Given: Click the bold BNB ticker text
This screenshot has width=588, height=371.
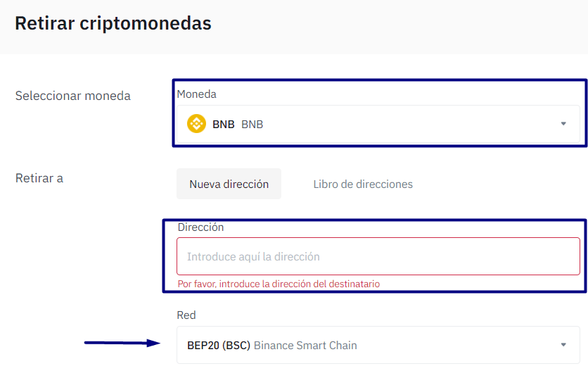Looking at the screenshot, I should 224,125.
